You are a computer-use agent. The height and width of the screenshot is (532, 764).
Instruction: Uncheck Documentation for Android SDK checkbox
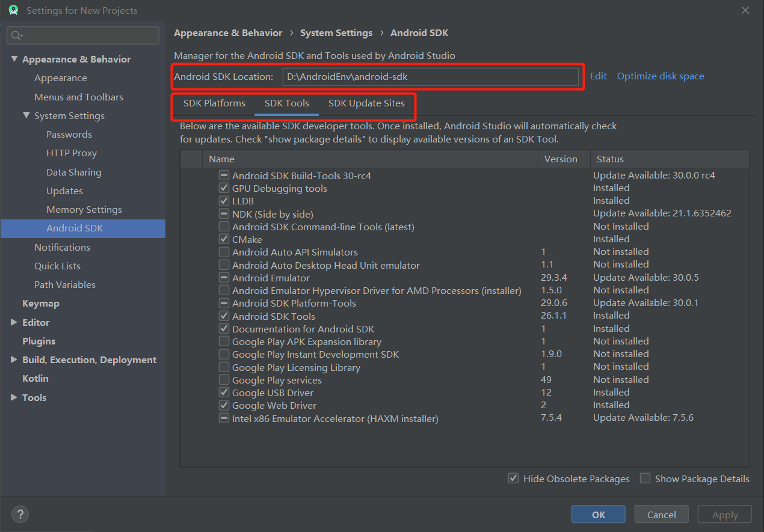[x=224, y=329]
